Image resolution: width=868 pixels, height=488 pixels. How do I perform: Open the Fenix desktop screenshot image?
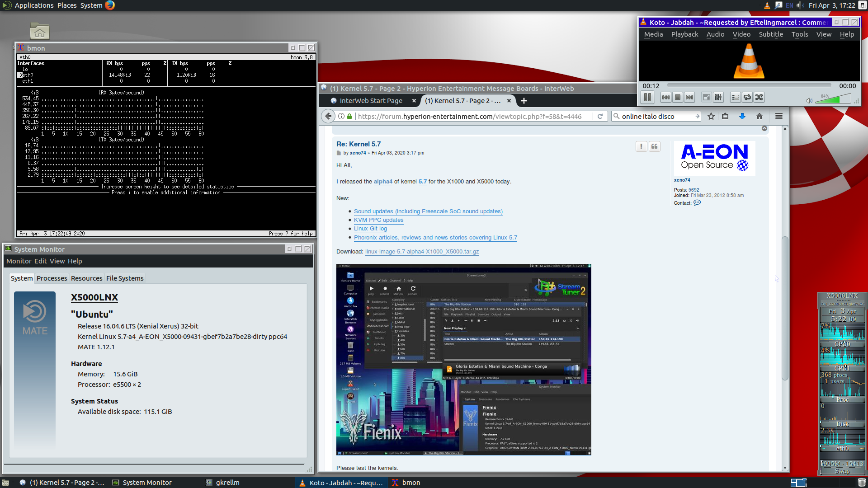[x=464, y=360]
